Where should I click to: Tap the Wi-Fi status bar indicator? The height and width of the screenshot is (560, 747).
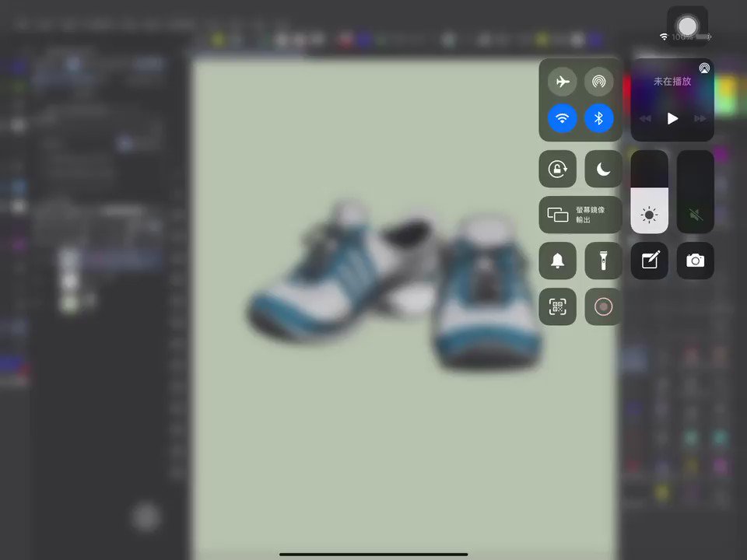[663, 37]
